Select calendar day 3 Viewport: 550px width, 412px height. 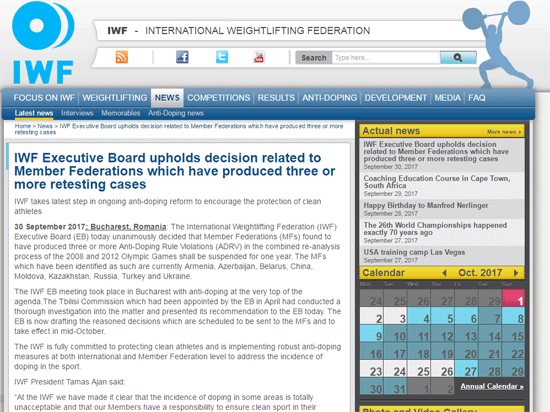tap(395, 316)
